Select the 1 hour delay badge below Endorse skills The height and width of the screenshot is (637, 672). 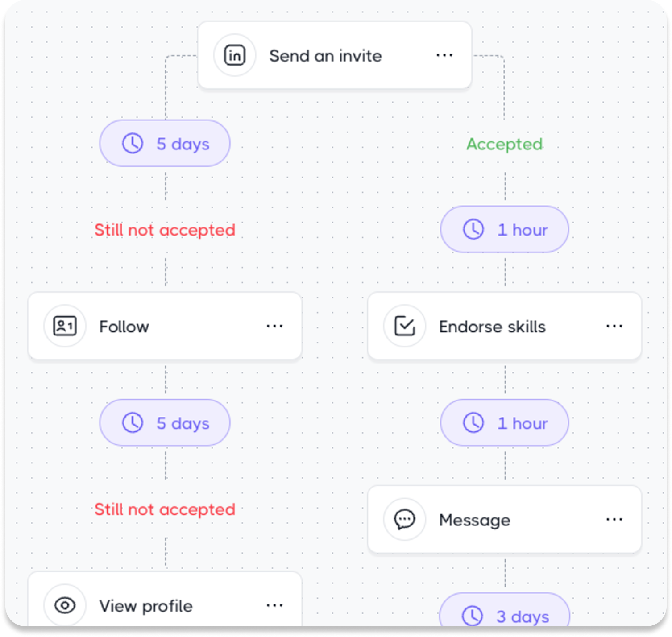click(x=504, y=422)
